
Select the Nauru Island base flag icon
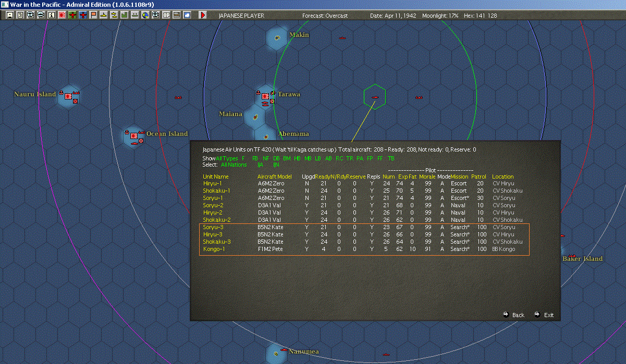click(x=68, y=96)
